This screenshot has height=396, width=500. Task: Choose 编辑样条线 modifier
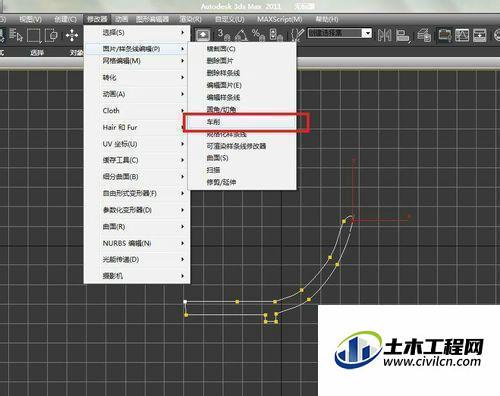[x=242, y=97]
